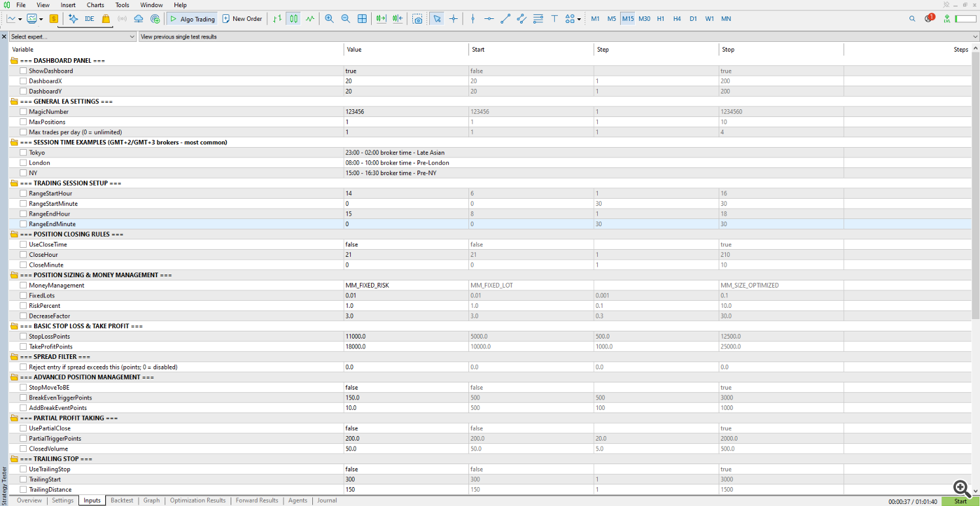
Task: Toggle chart shift icon
Action: [398, 19]
